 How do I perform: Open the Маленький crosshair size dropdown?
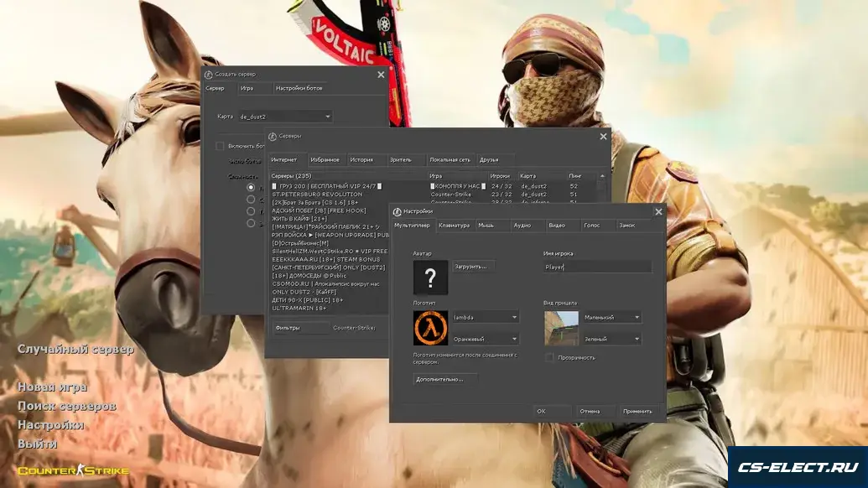pos(612,317)
